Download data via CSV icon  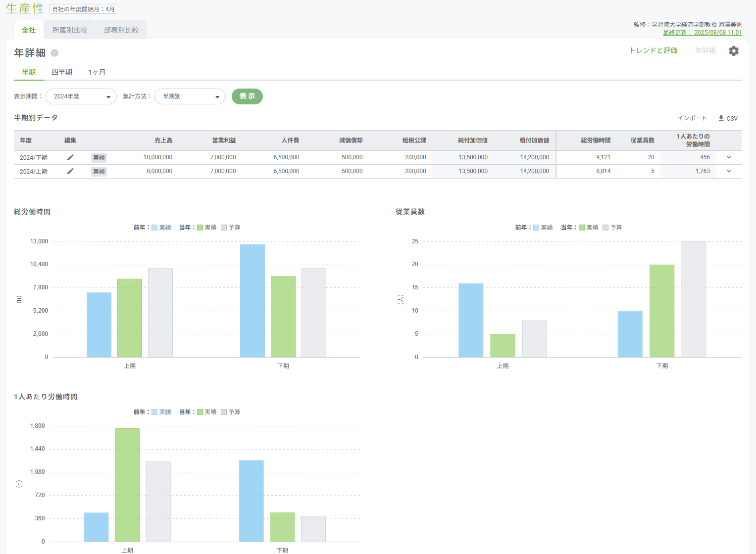point(728,118)
